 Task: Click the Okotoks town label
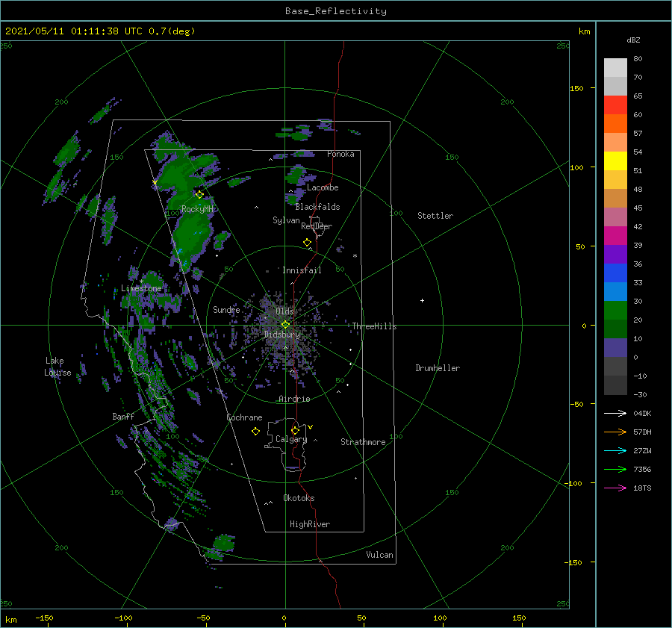299,498
